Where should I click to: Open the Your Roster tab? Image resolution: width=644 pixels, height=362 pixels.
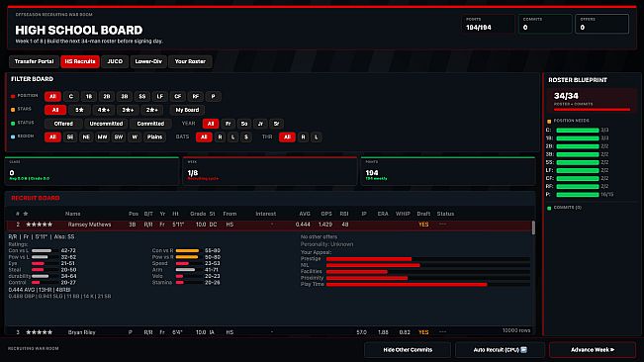[x=190, y=61]
